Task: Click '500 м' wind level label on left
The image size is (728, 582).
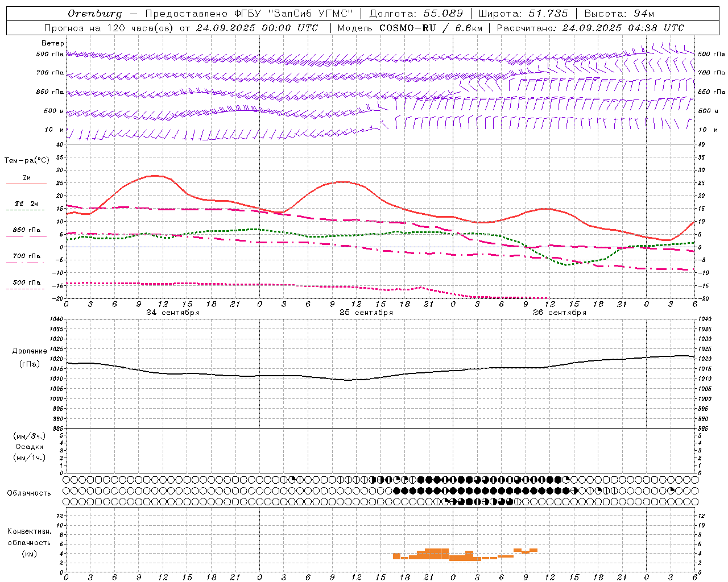Action: click(x=54, y=111)
